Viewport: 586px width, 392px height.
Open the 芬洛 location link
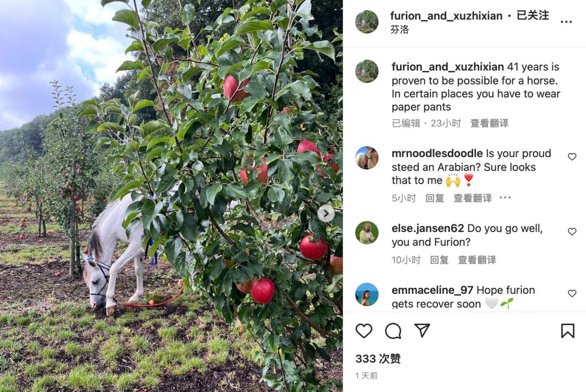coord(399,29)
